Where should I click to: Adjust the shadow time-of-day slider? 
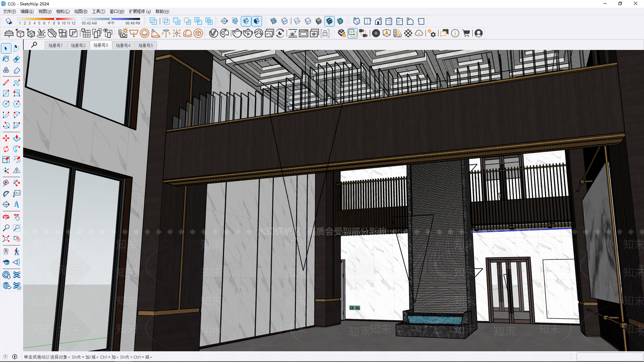[x=111, y=19]
